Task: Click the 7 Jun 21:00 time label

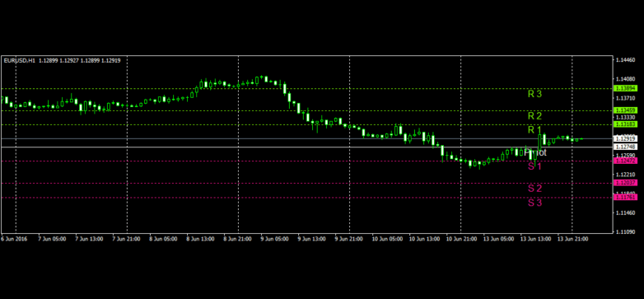Action: 126,239
